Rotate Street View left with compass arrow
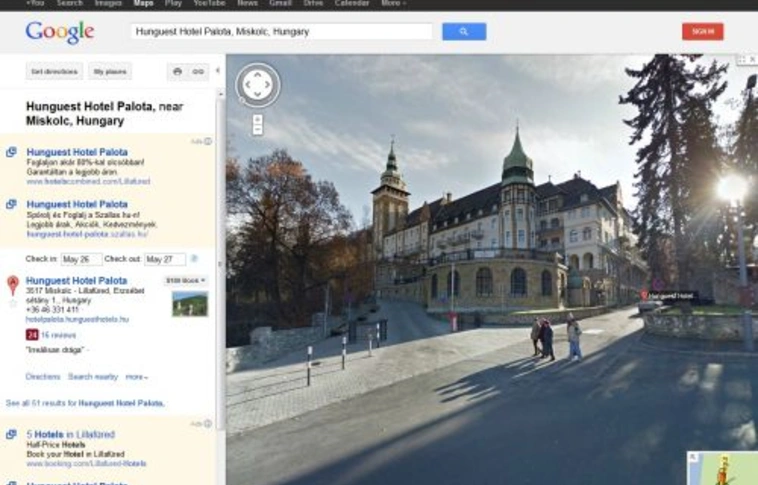 point(248,85)
